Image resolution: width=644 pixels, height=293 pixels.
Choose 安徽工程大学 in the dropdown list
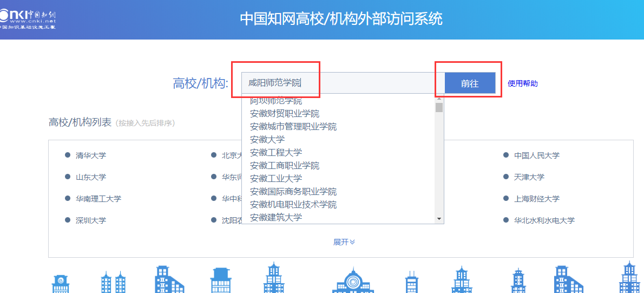(276, 153)
